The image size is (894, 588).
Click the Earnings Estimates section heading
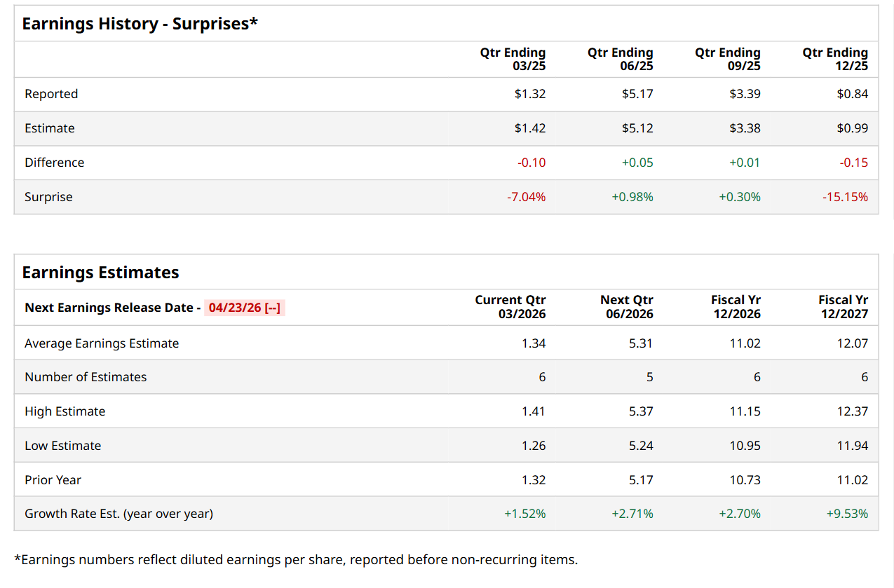coord(101,273)
